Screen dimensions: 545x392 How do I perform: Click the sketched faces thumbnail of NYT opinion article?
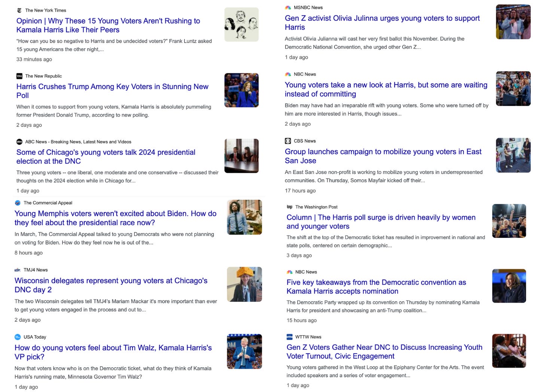tap(241, 25)
